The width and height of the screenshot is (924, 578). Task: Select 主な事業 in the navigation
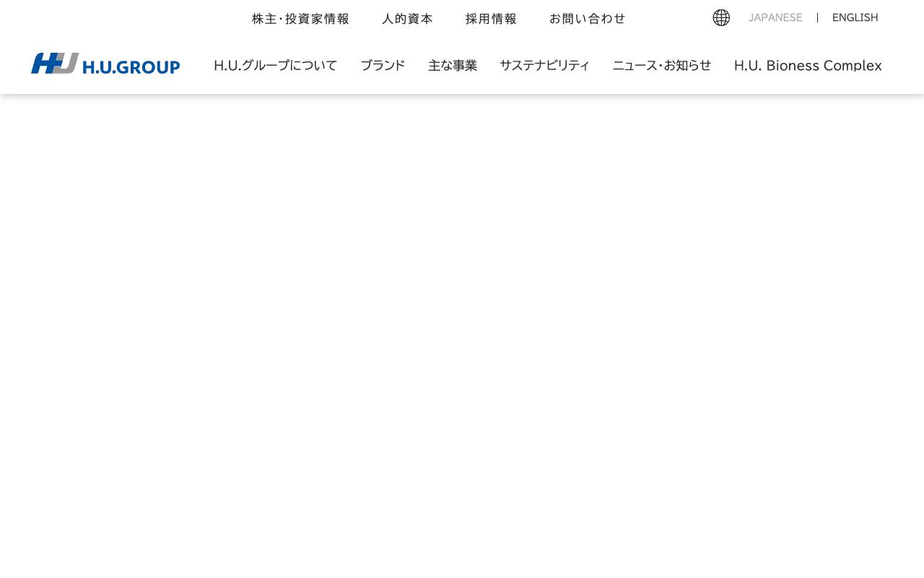[453, 66]
